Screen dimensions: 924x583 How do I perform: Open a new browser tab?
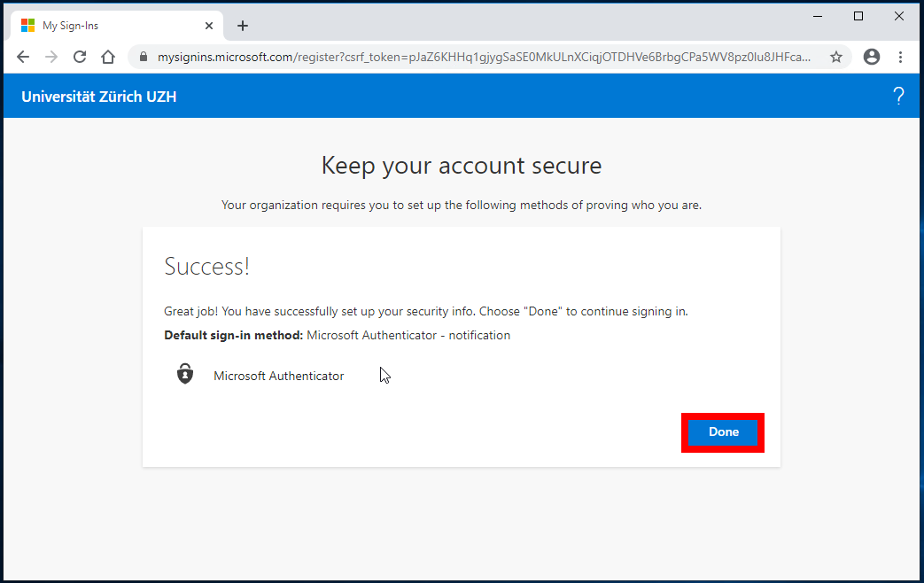tap(243, 26)
